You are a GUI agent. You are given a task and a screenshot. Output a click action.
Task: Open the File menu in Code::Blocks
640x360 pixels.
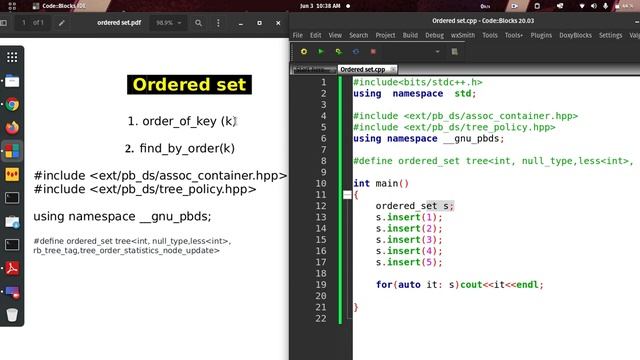[298, 36]
